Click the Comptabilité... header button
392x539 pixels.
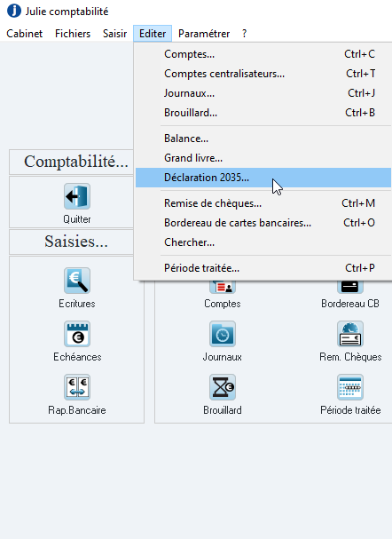point(72,162)
